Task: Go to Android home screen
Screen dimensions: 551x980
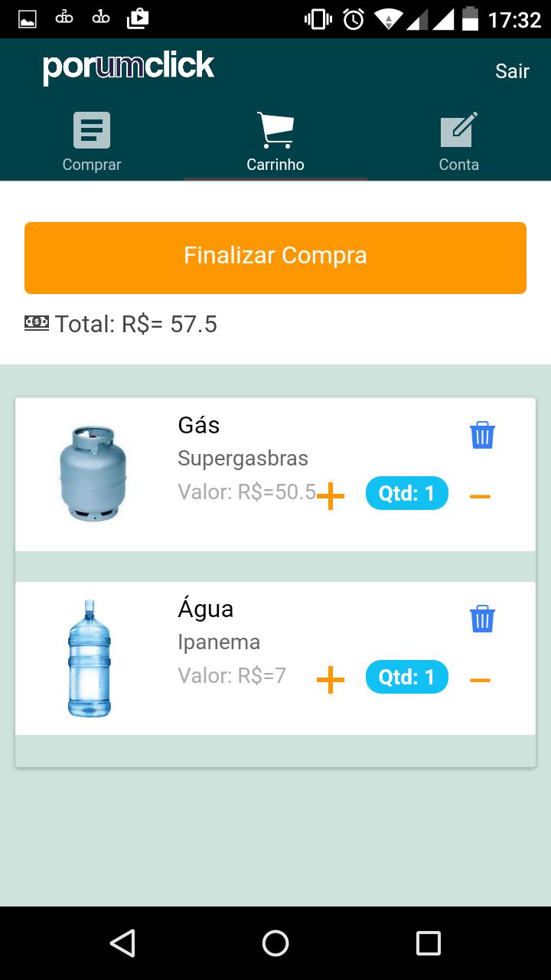Action: (x=275, y=943)
